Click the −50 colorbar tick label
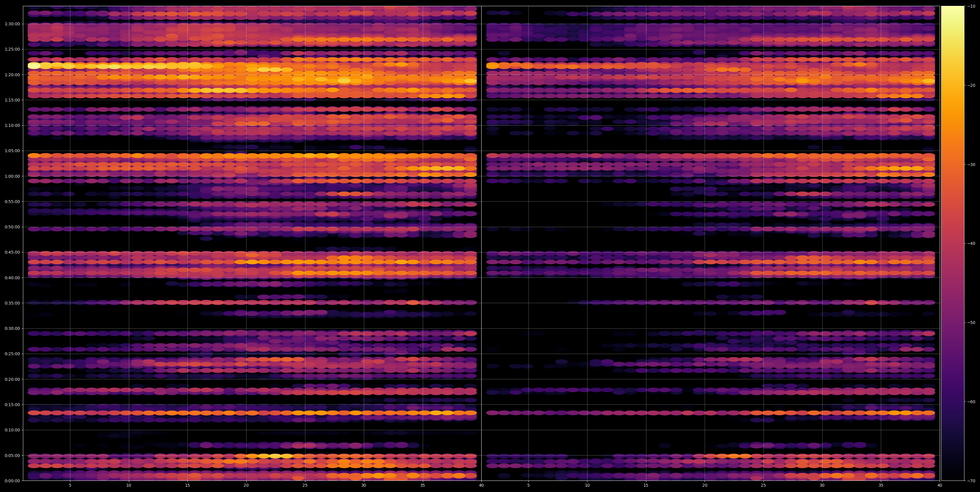This screenshot has width=980, height=492. pyautogui.click(x=971, y=323)
